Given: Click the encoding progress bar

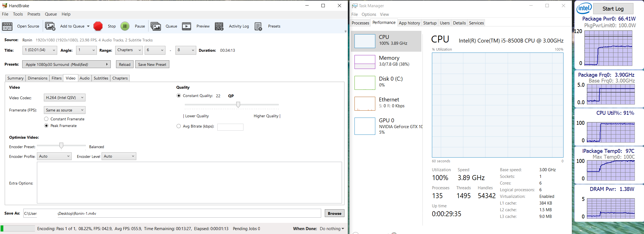Looking at the screenshot, I should [18, 228].
